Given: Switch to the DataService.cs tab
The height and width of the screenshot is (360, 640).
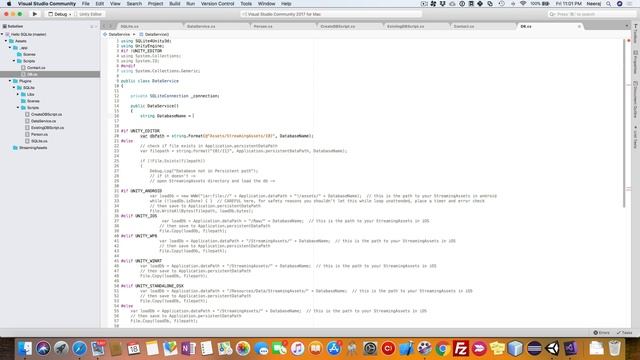Looking at the screenshot, I should click(201, 26).
